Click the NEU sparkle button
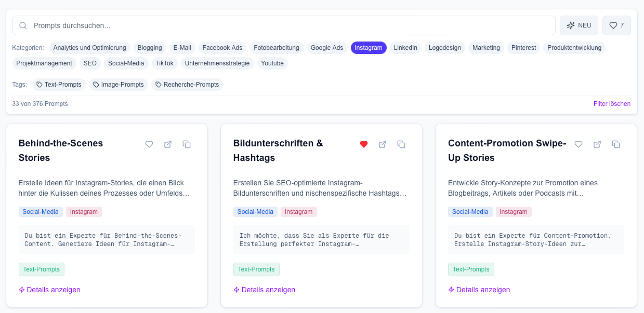 pos(579,25)
